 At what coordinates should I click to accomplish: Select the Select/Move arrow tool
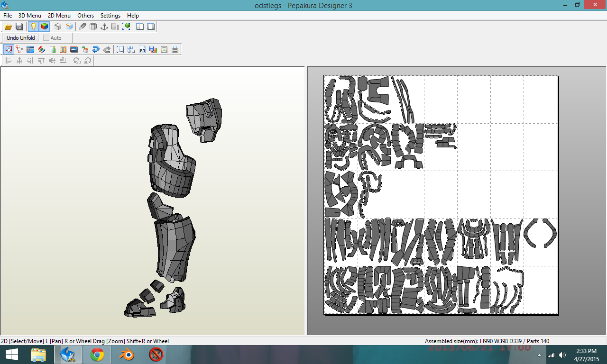click(x=9, y=49)
